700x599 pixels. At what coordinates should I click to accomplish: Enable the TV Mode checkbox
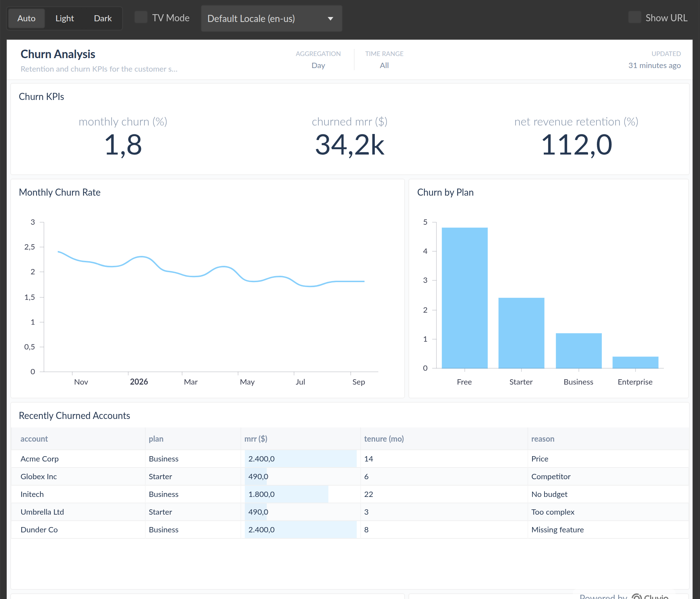[x=141, y=17]
